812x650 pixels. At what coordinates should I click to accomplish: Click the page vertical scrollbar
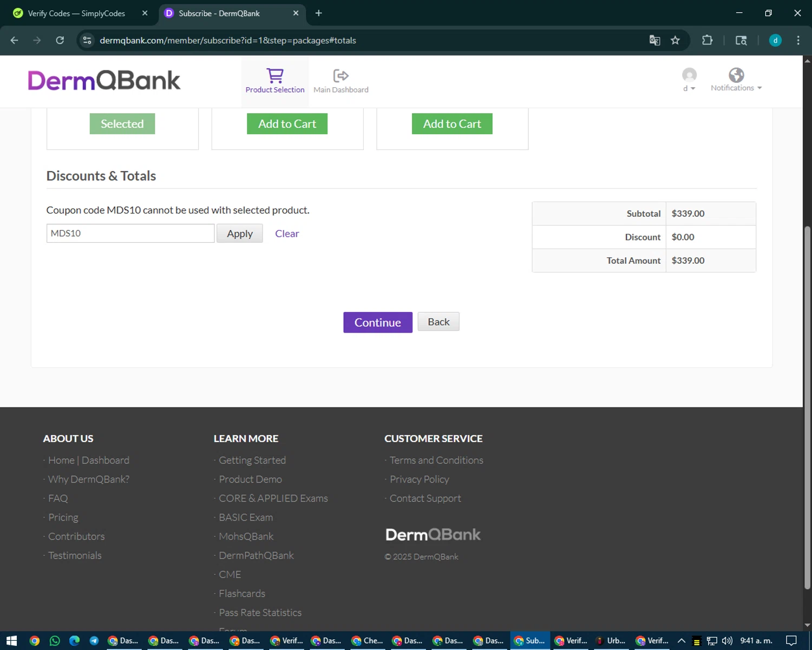807,406
